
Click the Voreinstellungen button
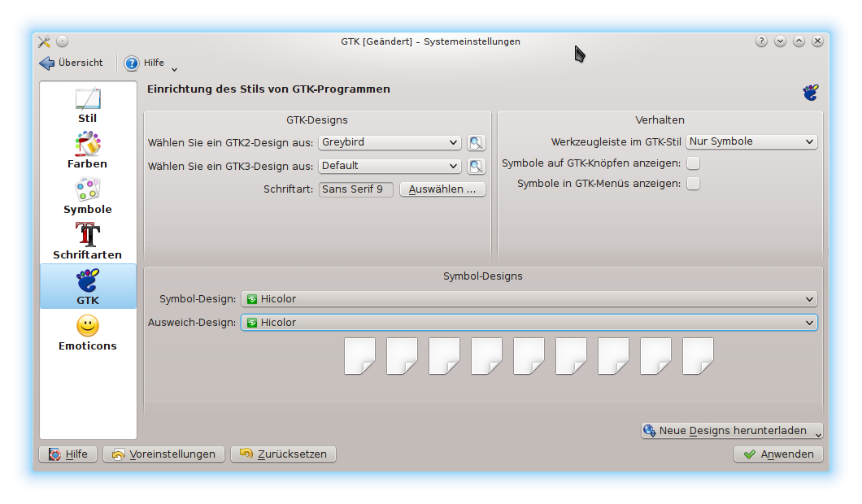(x=163, y=454)
